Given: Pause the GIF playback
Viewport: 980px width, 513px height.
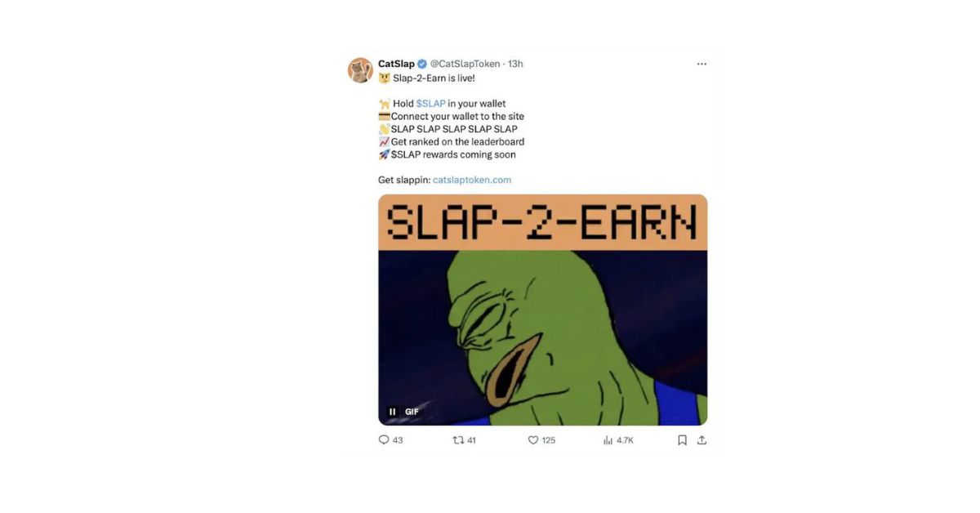Looking at the screenshot, I should (x=393, y=412).
